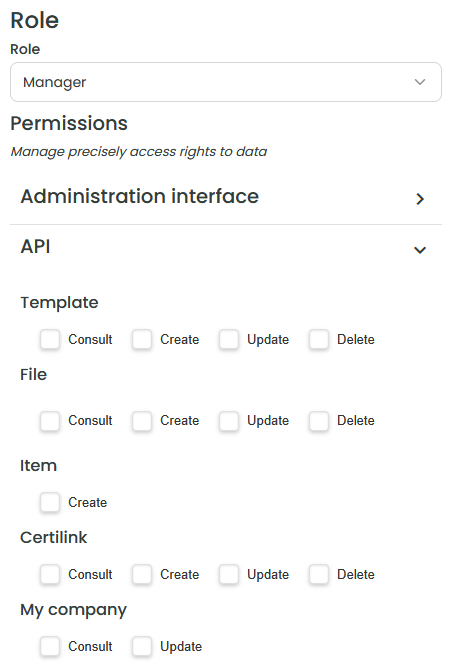Click the File section heading
455x666 pixels.
click(x=33, y=374)
